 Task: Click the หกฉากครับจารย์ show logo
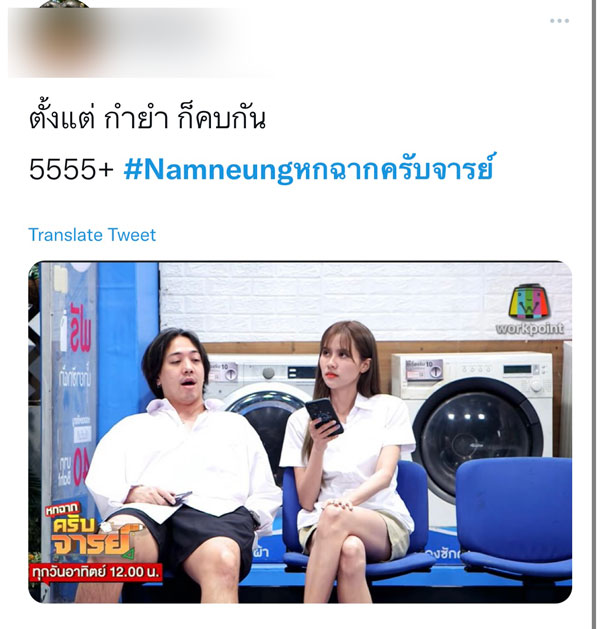click(88, 530)
